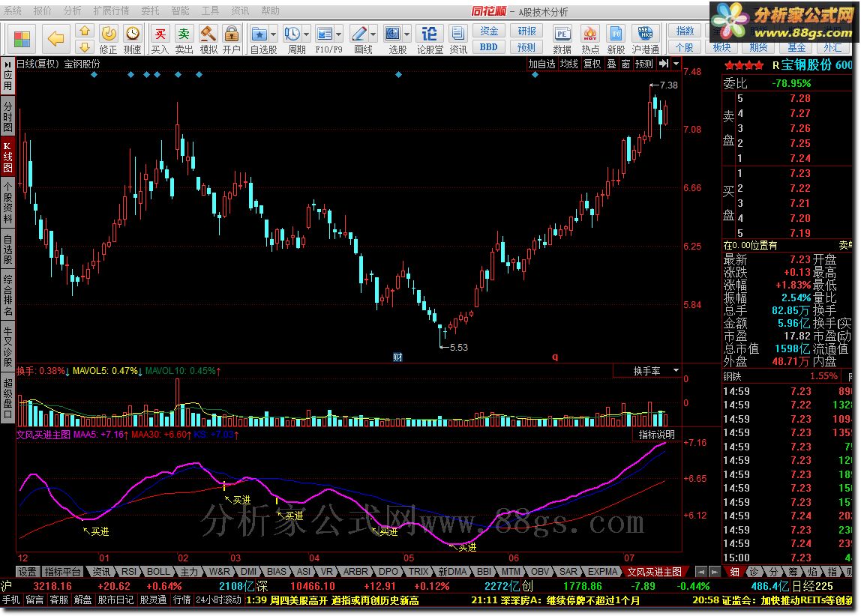Image resolution: width=861 pixels, height=616 pixels.
Task: Open the 扩展行情 menu
Action: [112, 11]
